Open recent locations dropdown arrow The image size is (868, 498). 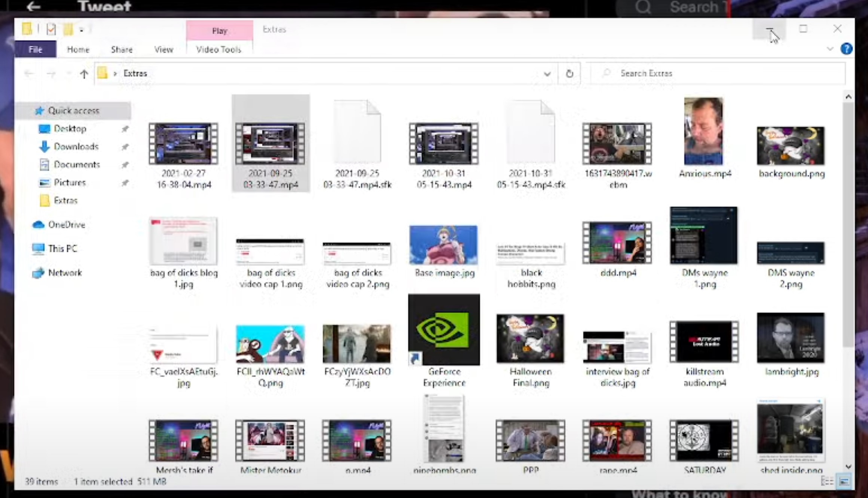point(68,74)
